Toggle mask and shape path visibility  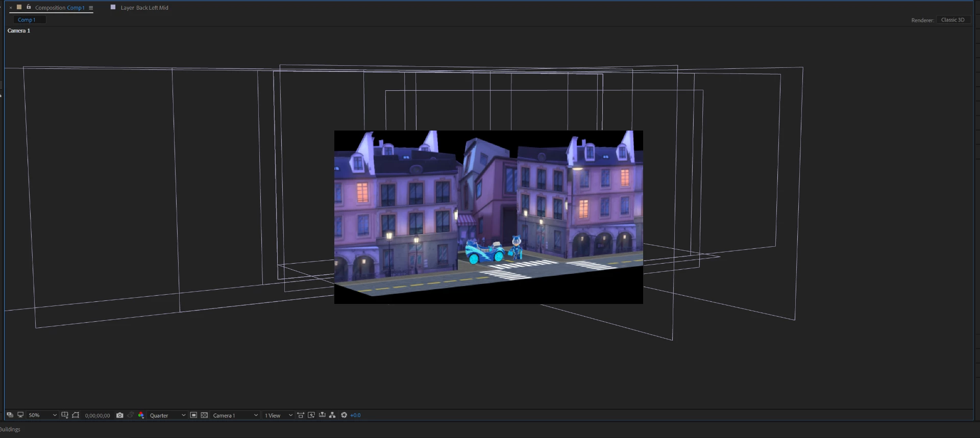(76, 415)
